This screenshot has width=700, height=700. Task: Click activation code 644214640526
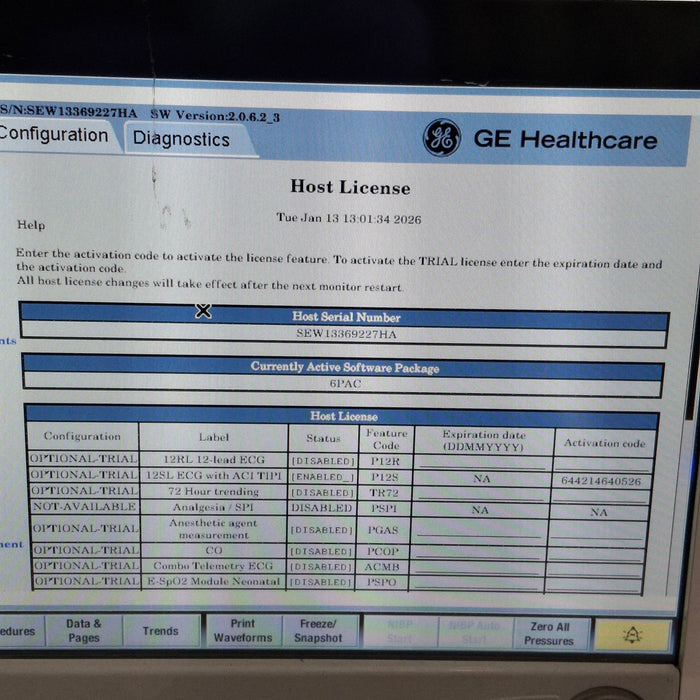(601, 481)
